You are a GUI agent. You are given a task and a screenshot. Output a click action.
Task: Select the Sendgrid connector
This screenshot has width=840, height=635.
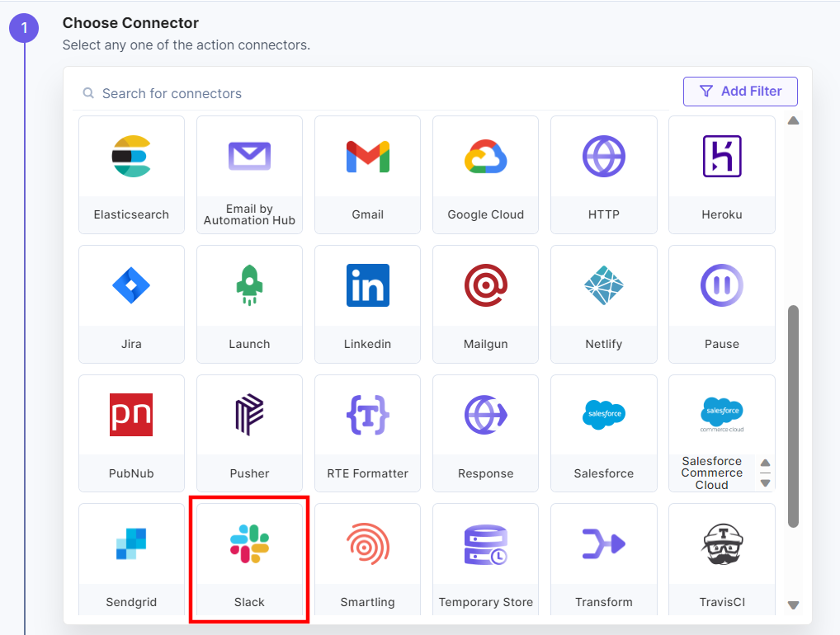pos(131,560)
